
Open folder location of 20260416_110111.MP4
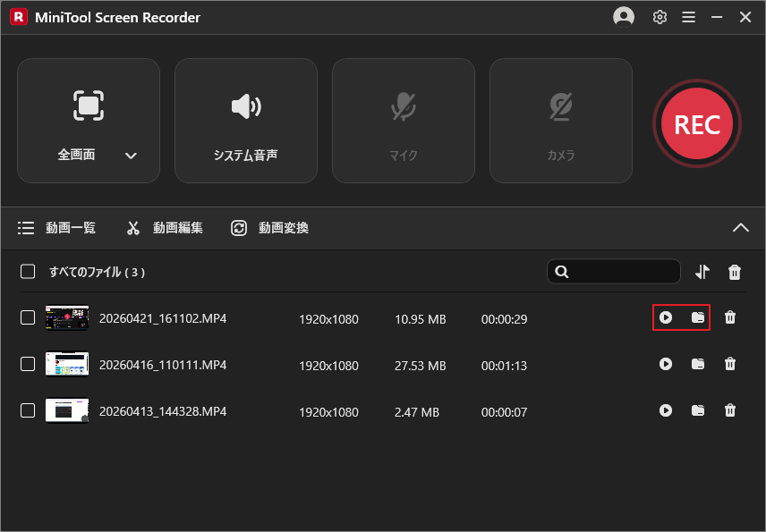coord(698,364)
